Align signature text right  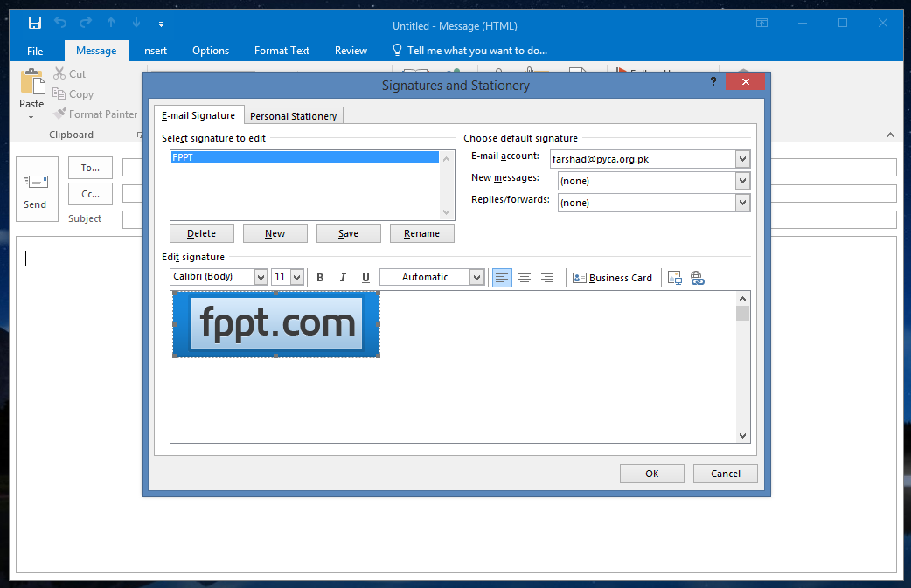coord(547,278)
